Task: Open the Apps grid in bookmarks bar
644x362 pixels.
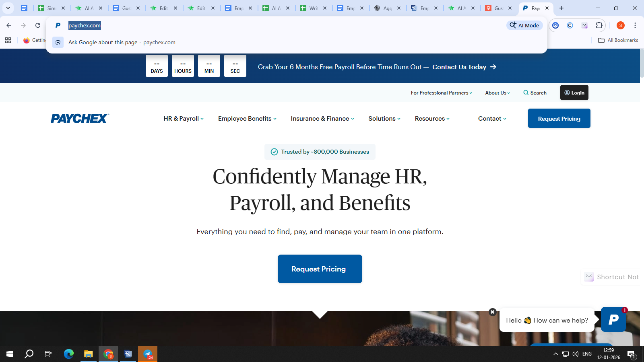Action: point(8,40)
